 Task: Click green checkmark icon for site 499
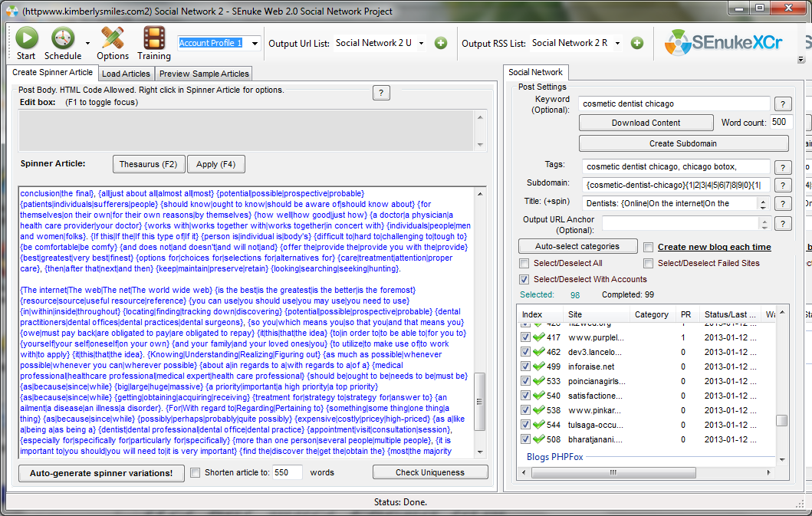tap(538, 366)
